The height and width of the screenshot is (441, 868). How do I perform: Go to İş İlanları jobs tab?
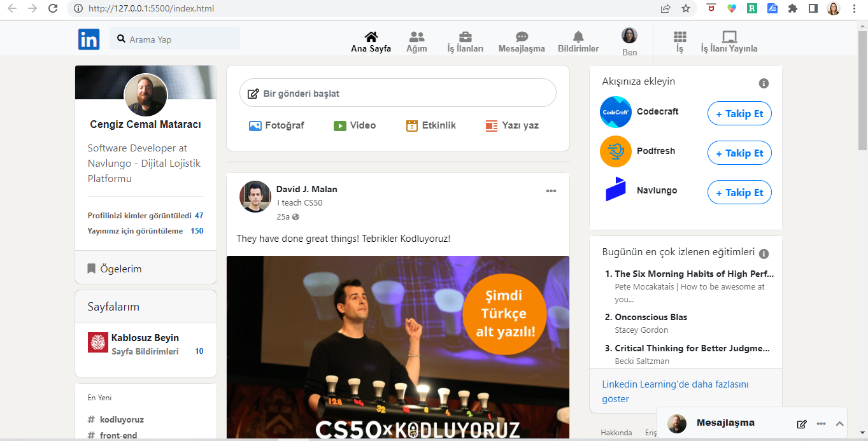(466, 42)
